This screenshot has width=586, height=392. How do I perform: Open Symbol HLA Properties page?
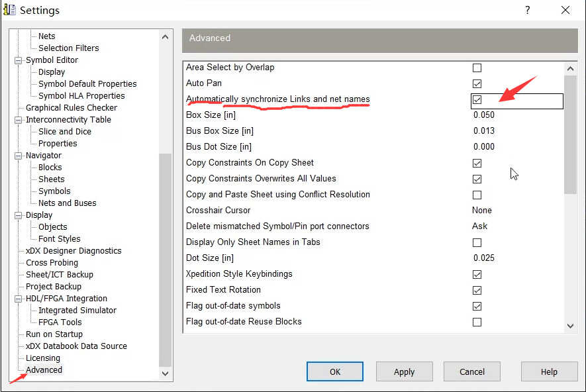[x=81, y=96]
